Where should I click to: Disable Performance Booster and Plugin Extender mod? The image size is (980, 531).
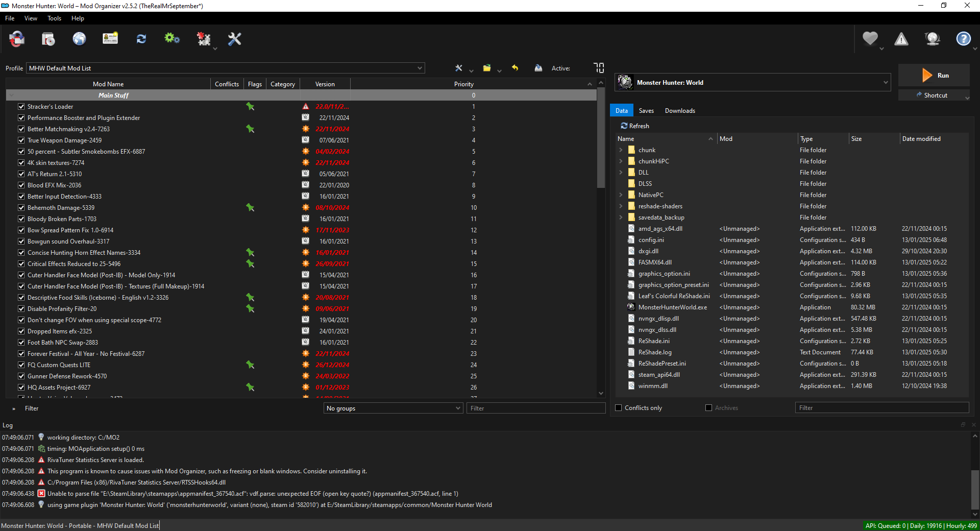coord(21,118)
